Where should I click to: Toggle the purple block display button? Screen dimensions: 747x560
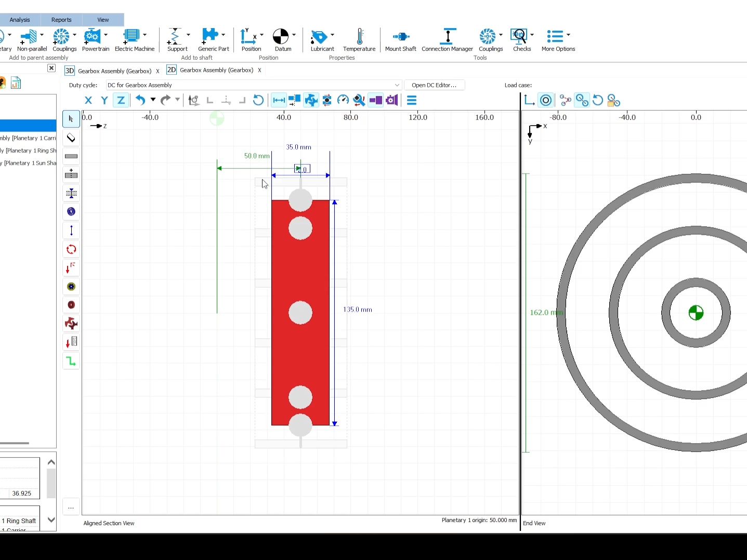(x=375, y=100)
